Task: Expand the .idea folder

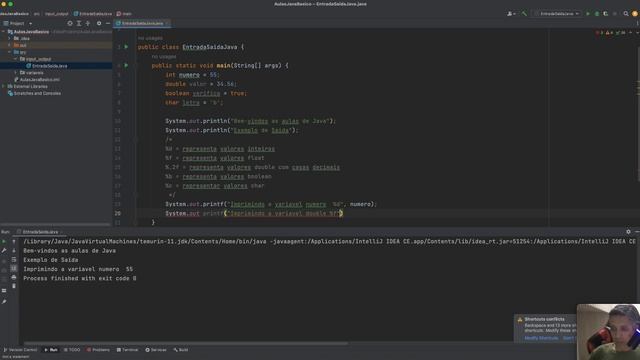Action: [x=10, y=38]
